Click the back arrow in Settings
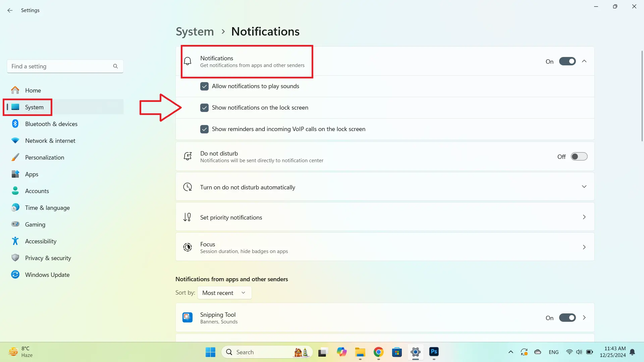644x362 pixels. [10, 10]
